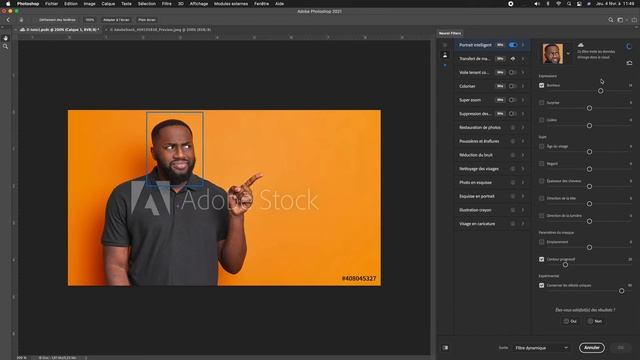This screenshot has width=640, height=360.
Task: Expand the Nettoyage des visages chevron
Action: pyautogui.click(x=523, y=169)
